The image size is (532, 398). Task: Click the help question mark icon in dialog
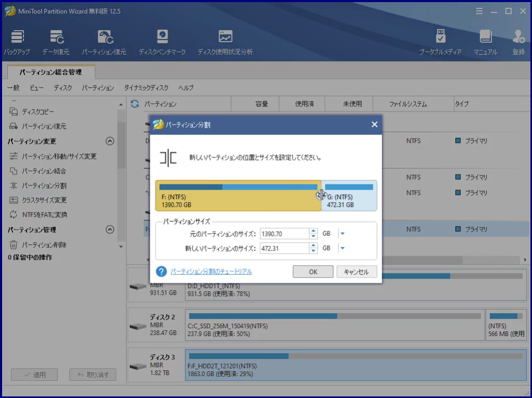point(161,271)
